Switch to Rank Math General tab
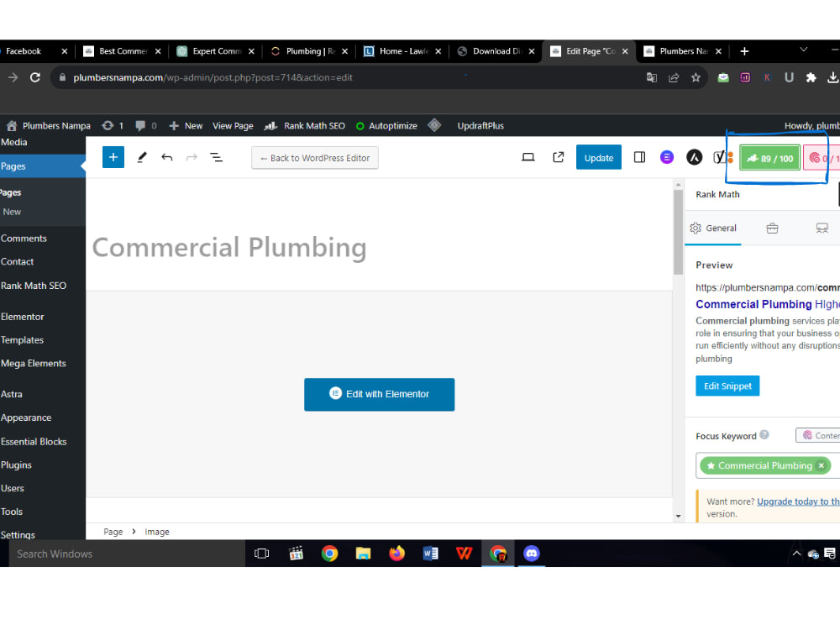The image size is (840, 630). tap(713, 228)
